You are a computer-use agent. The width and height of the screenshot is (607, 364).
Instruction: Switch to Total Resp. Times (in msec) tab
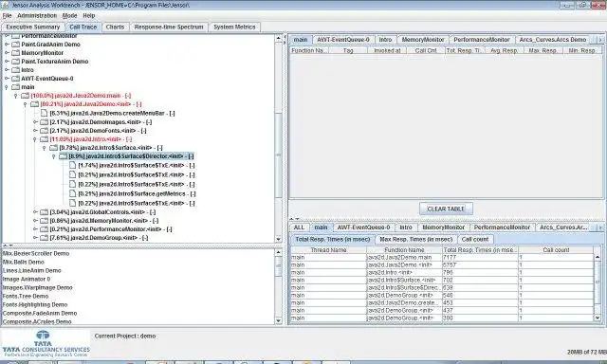tap(333, 240)
